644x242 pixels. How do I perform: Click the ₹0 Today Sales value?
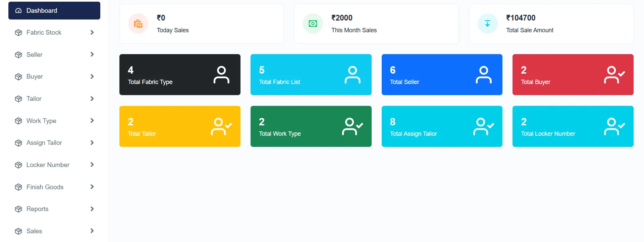click(161, 18)
